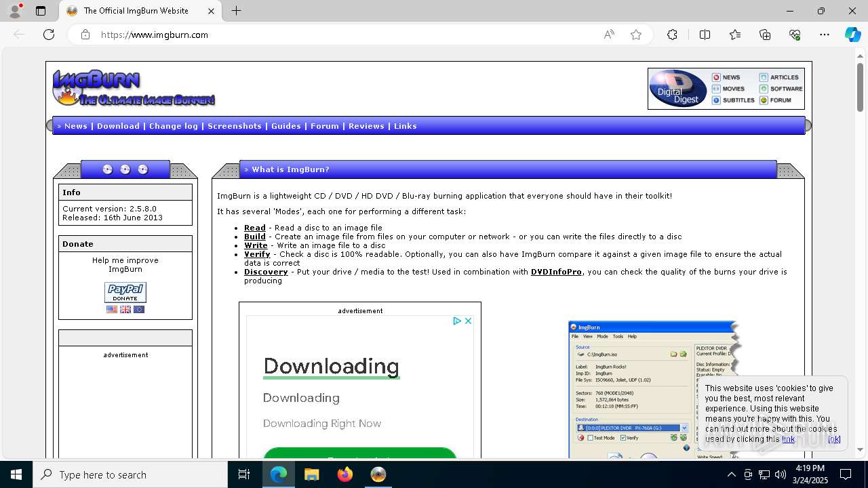Open the Verify mode link
This screenshot has height=488, width=868.
coord(257,254)
